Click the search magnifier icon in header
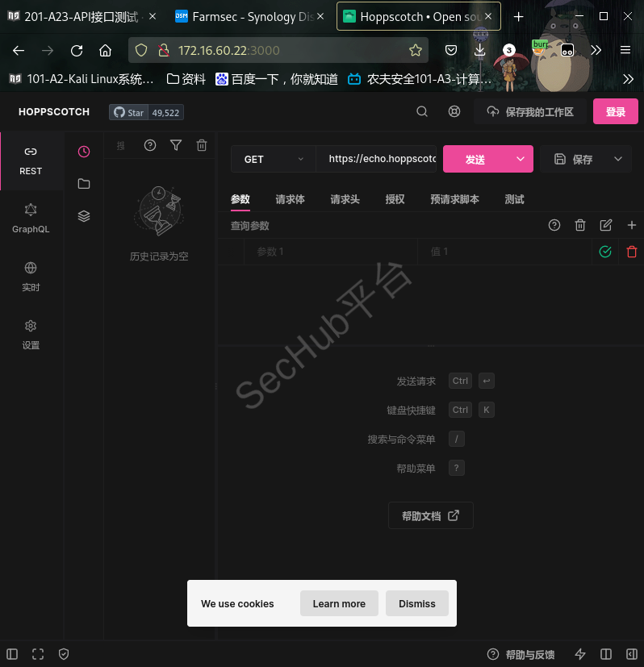The width and height of the screenshot is (644, 667). click(x=422, y=112)
